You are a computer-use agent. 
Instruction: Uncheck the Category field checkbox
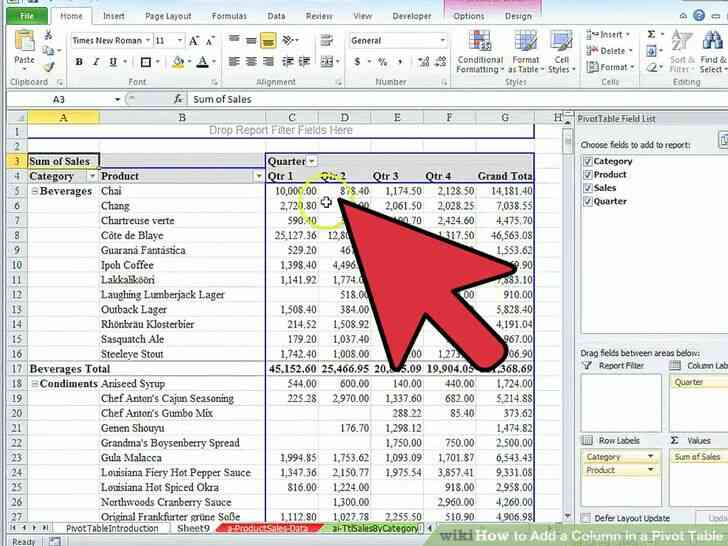click(x=587, y=161)
